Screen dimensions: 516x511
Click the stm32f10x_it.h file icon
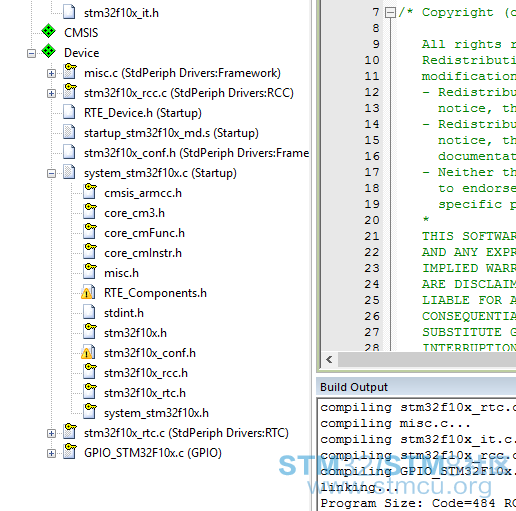(69, 12)
